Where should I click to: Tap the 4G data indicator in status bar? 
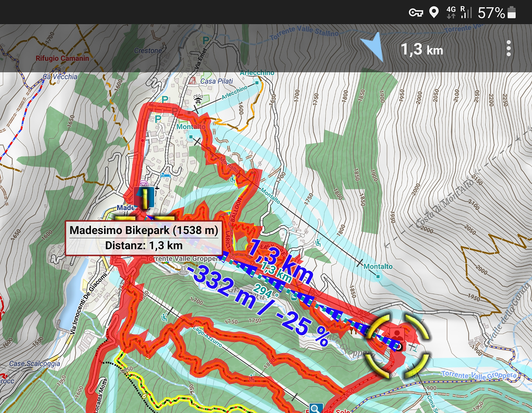coord(451,12)
